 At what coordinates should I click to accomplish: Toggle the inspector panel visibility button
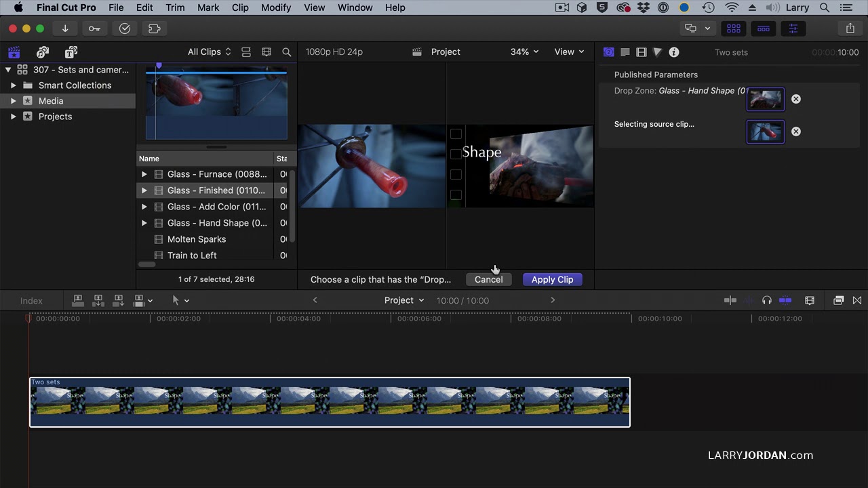793,28
